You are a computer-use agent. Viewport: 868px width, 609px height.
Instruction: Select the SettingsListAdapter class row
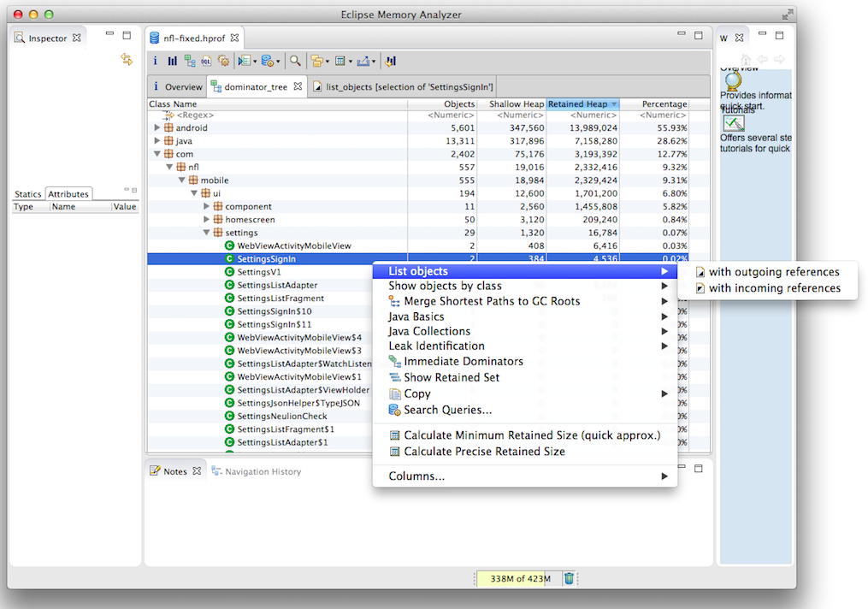pyautogui.click(x=277, y=285)
